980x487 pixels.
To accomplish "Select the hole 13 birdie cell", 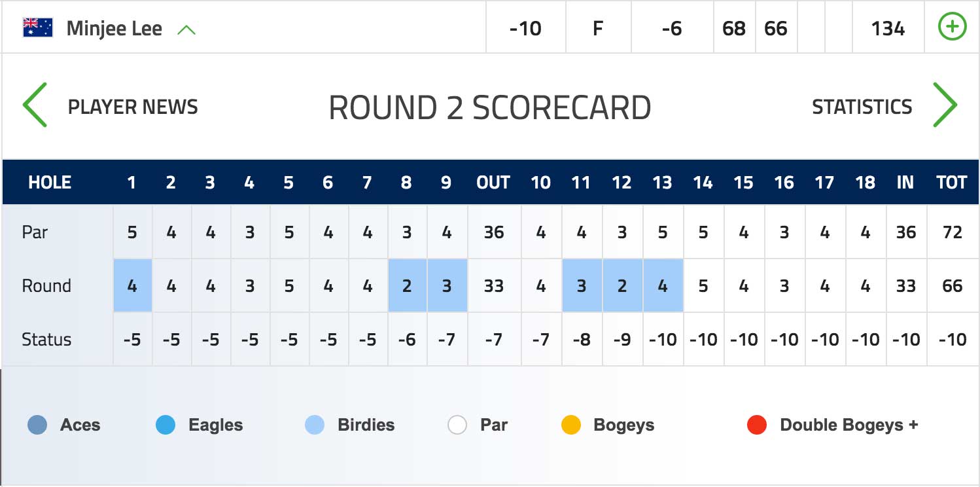I will tap(663, 285).
